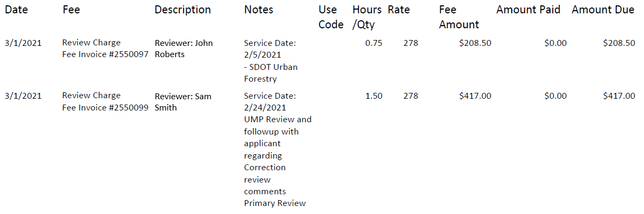Click the Amount Paid column header
This screenshot has height=214, width=644.
[x=528, y=10]
